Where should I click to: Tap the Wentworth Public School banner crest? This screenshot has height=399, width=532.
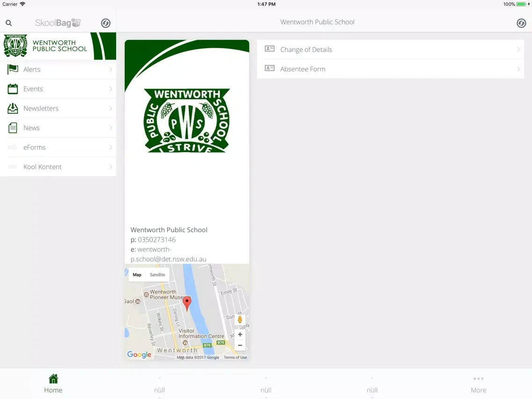pos(15,46)
